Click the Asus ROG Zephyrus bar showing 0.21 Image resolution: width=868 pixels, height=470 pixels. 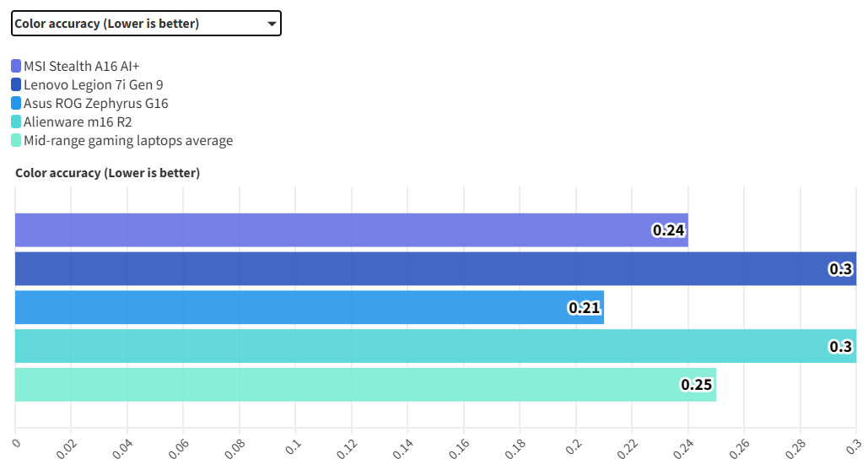coord(295,307)
